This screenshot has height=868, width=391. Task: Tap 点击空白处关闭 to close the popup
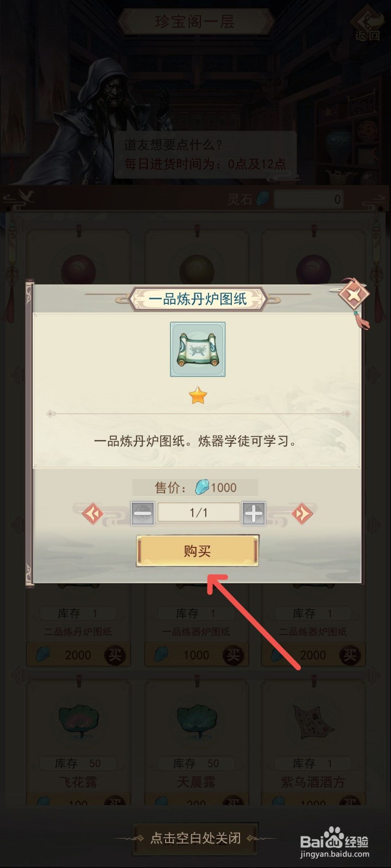tap(195, 838)
